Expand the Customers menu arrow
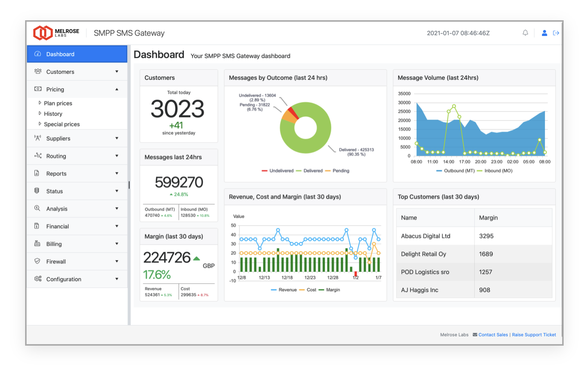Screen dimensions: 588x367 (x=117, y=72)
